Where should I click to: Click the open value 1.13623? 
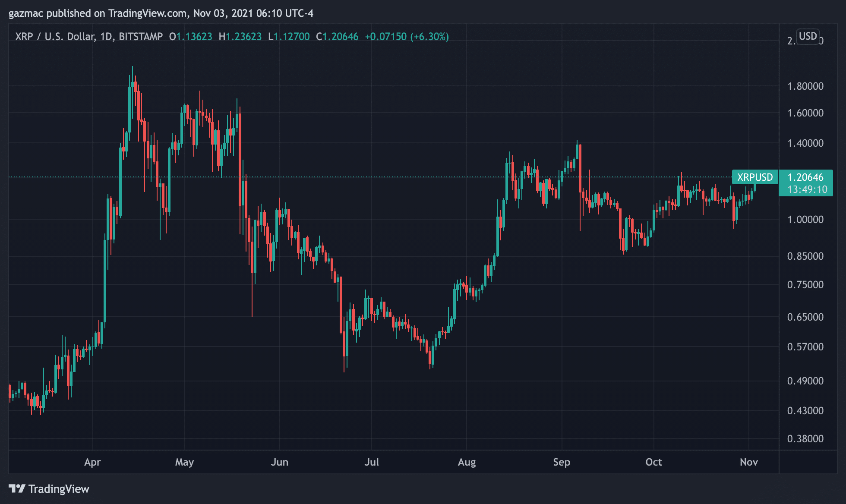click(194, 37)
